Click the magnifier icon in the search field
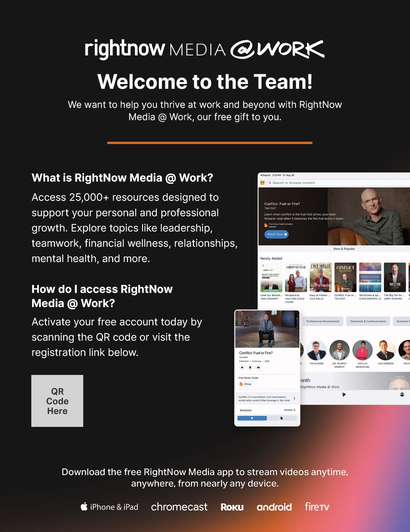This screenshot has width=410, height=532. coord(270,183)
